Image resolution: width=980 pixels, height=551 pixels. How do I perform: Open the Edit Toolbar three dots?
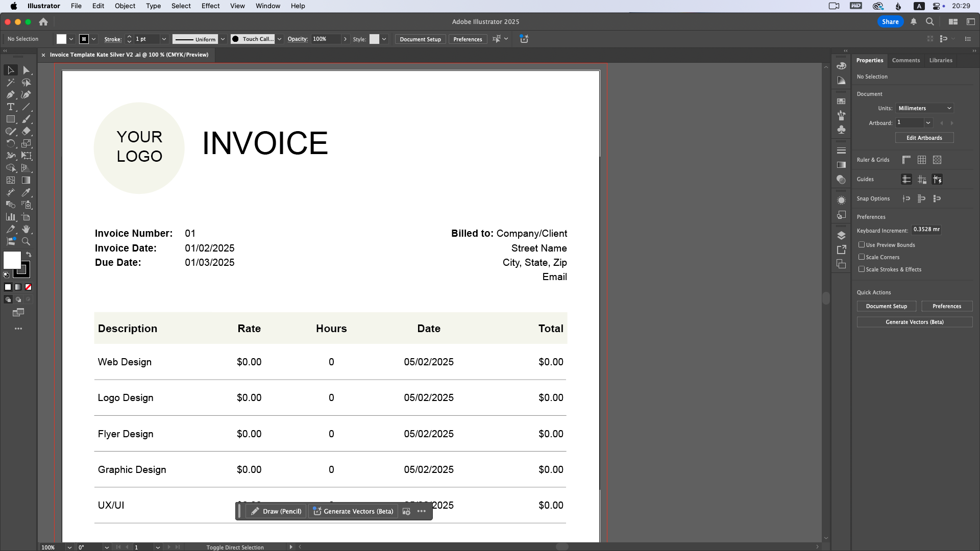coord(18,329)
